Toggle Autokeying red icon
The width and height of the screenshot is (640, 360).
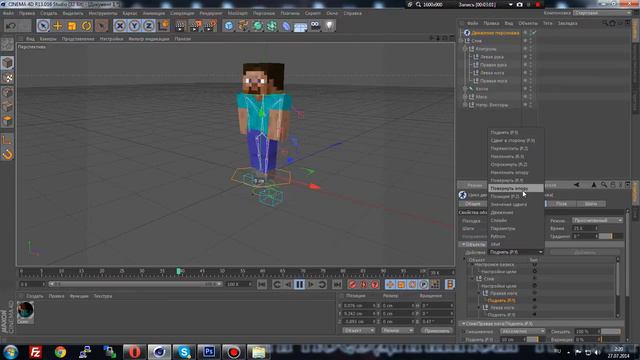coord(364,284)
